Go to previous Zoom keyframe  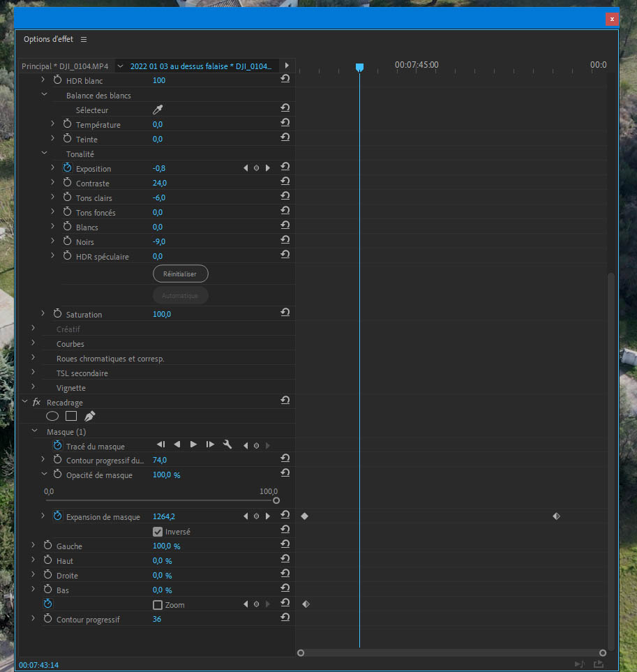(246, 604)
